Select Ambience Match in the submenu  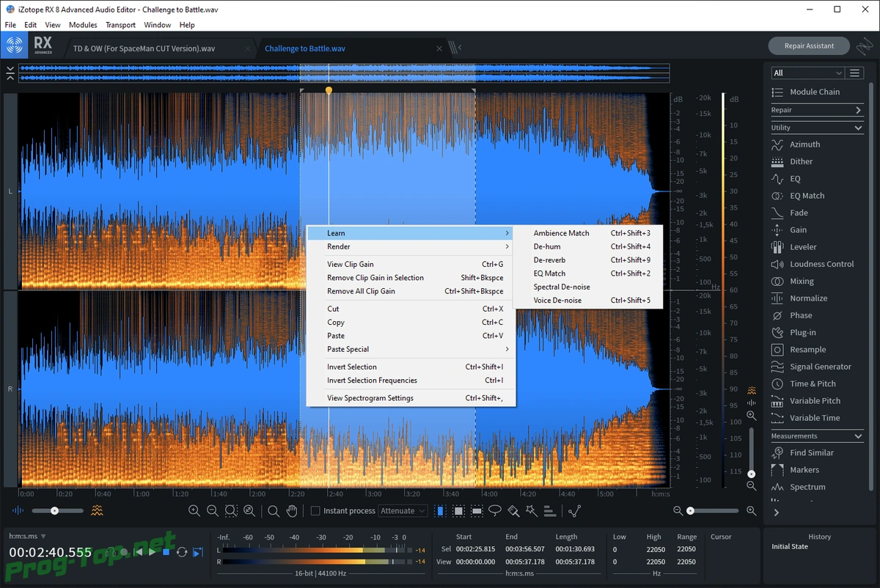click(587, 233)
